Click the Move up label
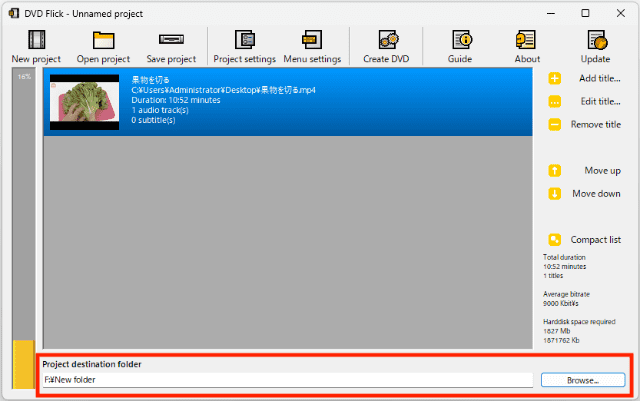This screenshot has width=640, height=401. (x=602, y=171)
